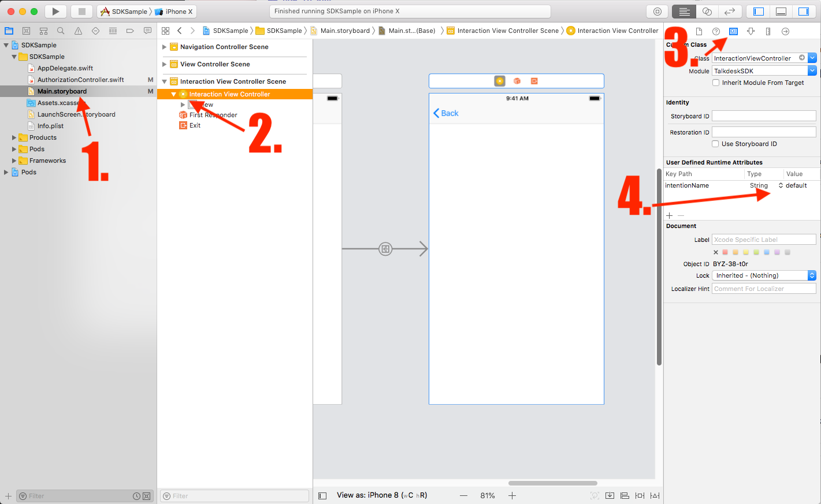Expand View Controller Scene
This screenshot has height=504, width=821.
point(164,64)
